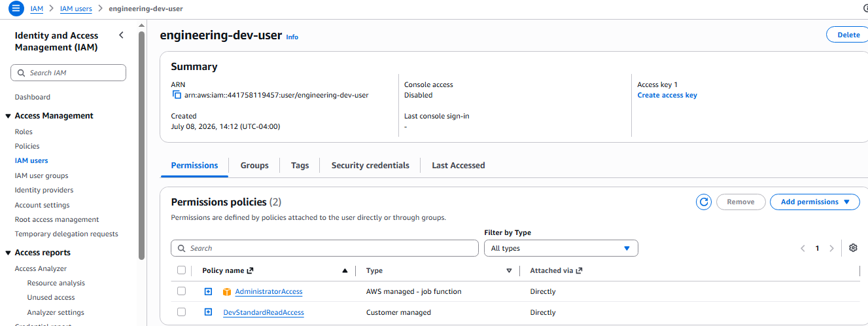This screenshot has width=868, height=326.
Task: Click the refresh permissions policies icon
Action: (x=704, y=202)
